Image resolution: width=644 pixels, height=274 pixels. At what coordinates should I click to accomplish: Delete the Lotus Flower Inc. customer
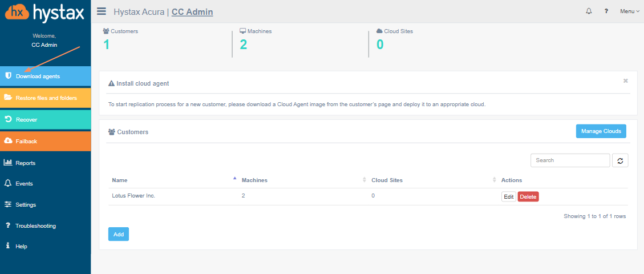pyautogui.click(x=528, y=197)
